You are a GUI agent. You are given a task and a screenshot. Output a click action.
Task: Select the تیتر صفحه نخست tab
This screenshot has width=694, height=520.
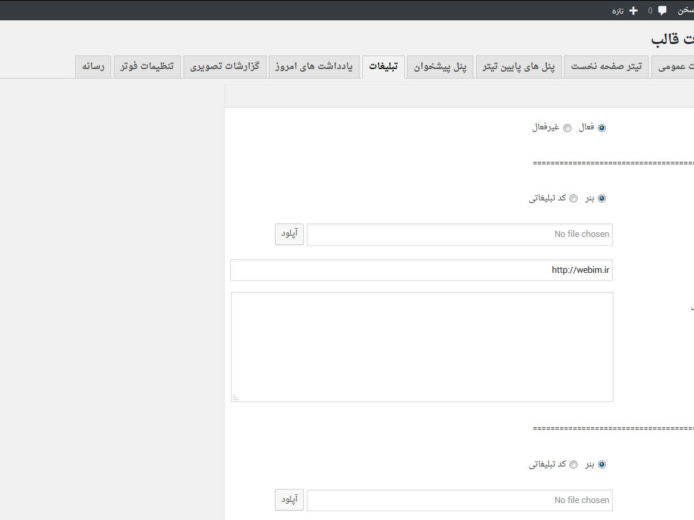606,67
